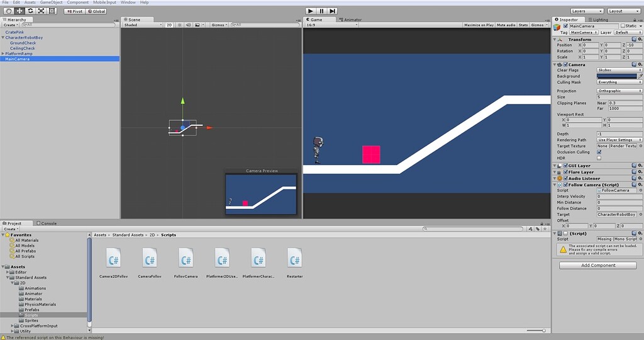This screenshot has width=644, height=340.
Task: Select the Scale tool
Action: tap(41, 11)
